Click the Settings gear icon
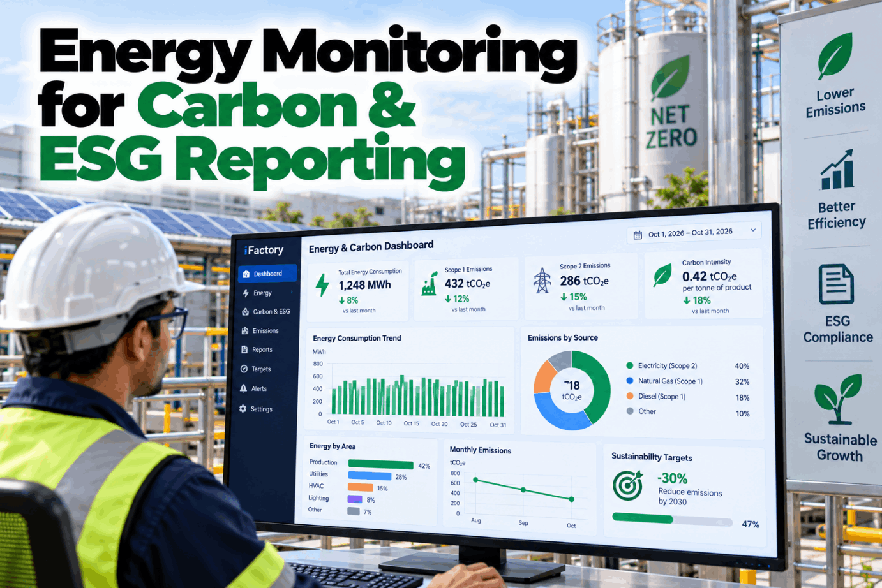The image size is (882, 588). [x=243, y=409]
